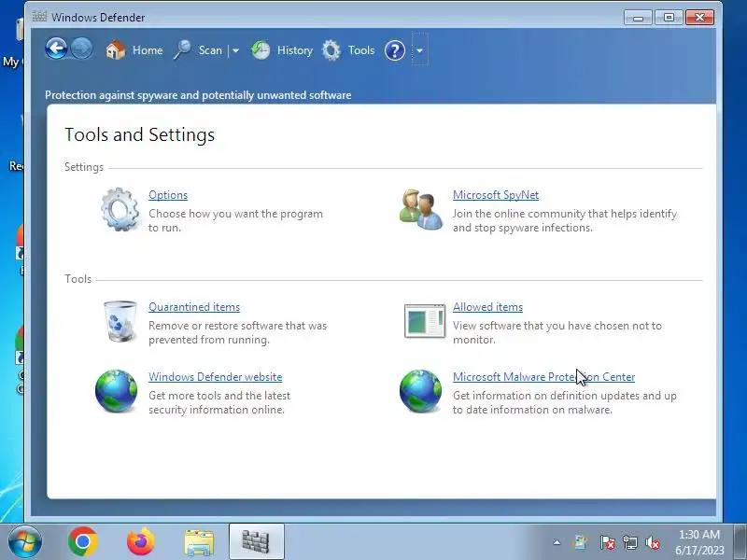Open Microsoft Malware Protection Center link
747x560 pixels.
pos(543,377)
